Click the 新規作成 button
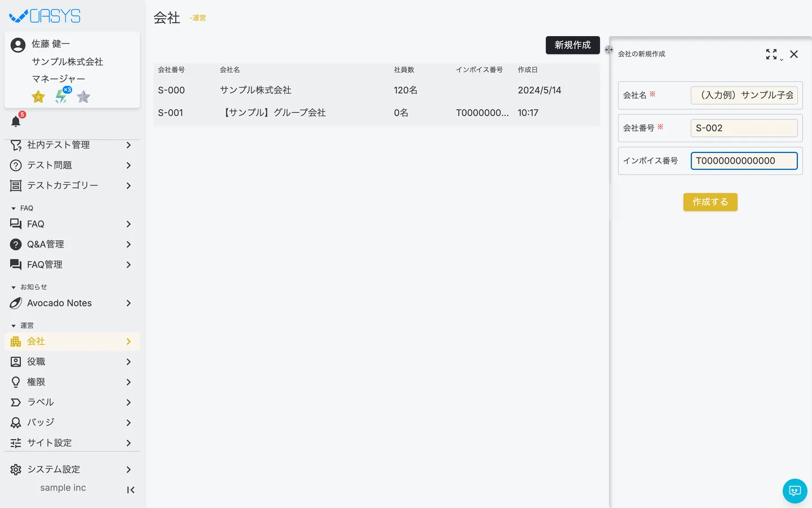This screenshot has width=812, height=508. [x=573, y=45]
